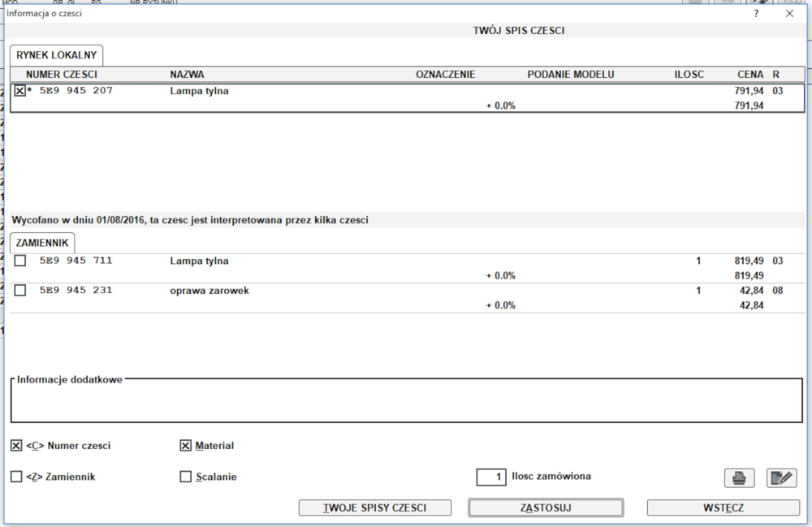Enable the Zamiennik checkbox option
Viewport: 812px width, 527px height.
tap(16, 477)
